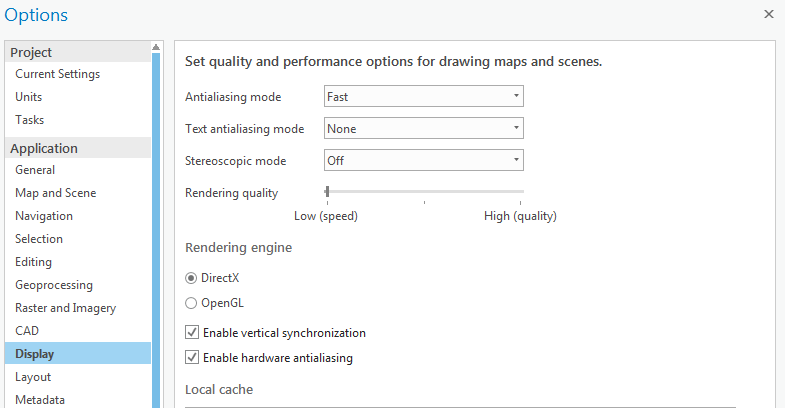Viewport: 785px width, 408px height.
Task: Uncheck Enable hardware antialiasing
Action: click(192, 357)
